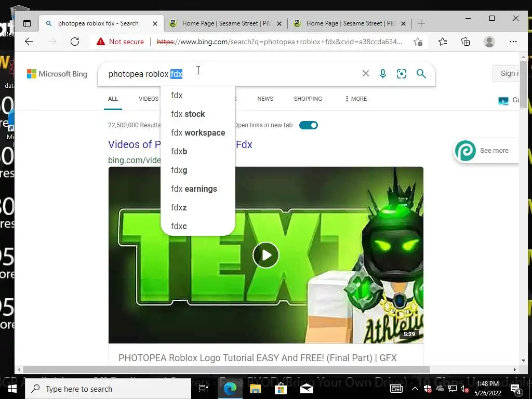Open PHOTOPEA Roblox Logo Tutorial title link

tap(257, 357)
